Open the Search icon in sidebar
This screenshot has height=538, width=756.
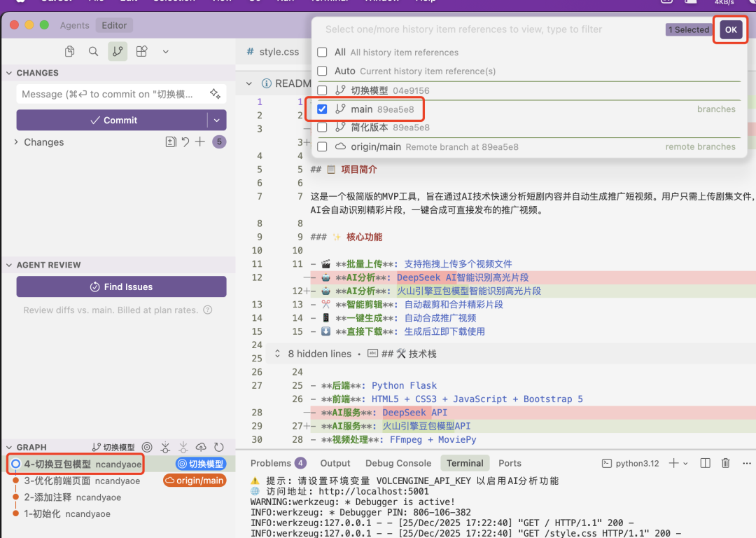click(x=93, y=51)
